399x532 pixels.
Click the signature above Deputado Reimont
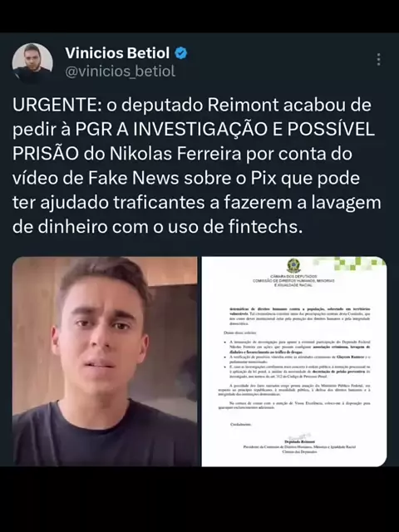pos(300,436)
